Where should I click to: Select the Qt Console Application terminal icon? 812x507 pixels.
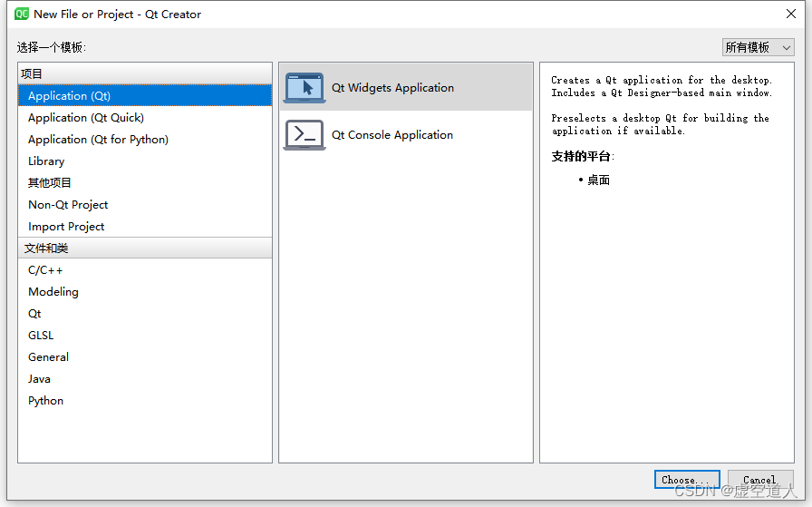[304, 135]
